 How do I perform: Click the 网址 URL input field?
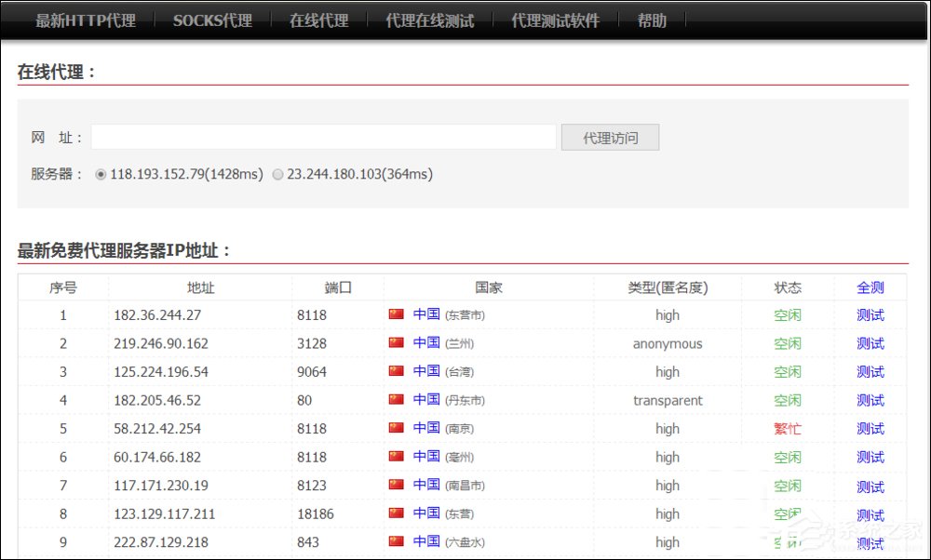(x=324, y=137)
